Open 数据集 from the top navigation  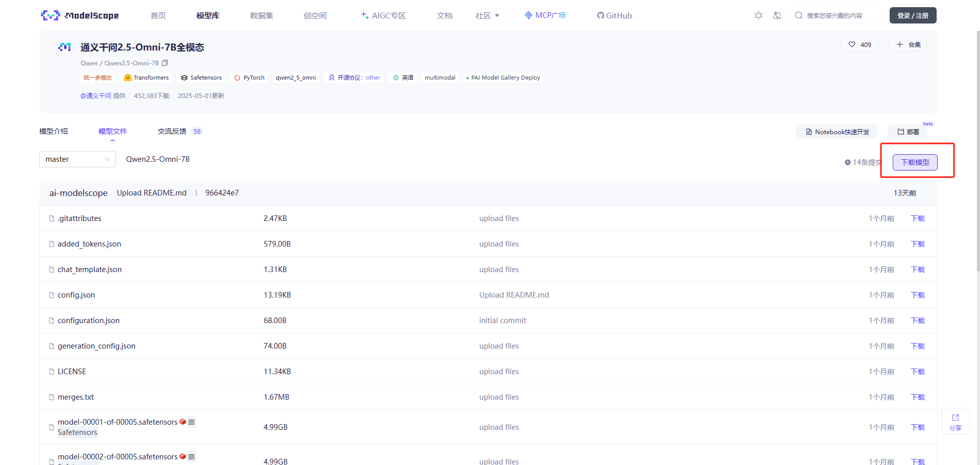pos(261,15)
